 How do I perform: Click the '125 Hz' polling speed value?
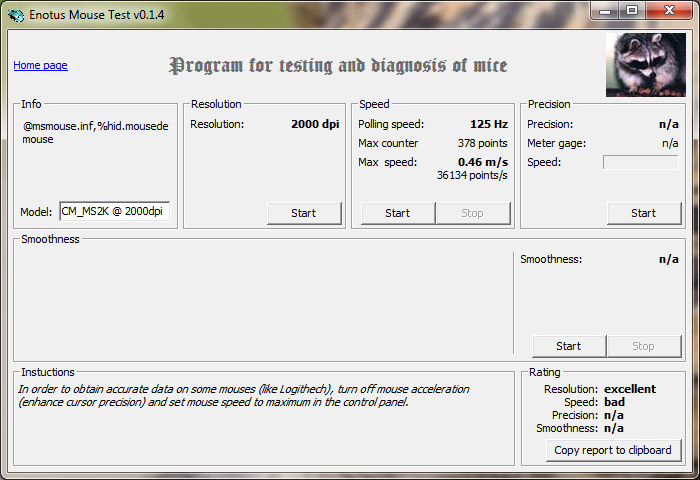coord(489,124)
